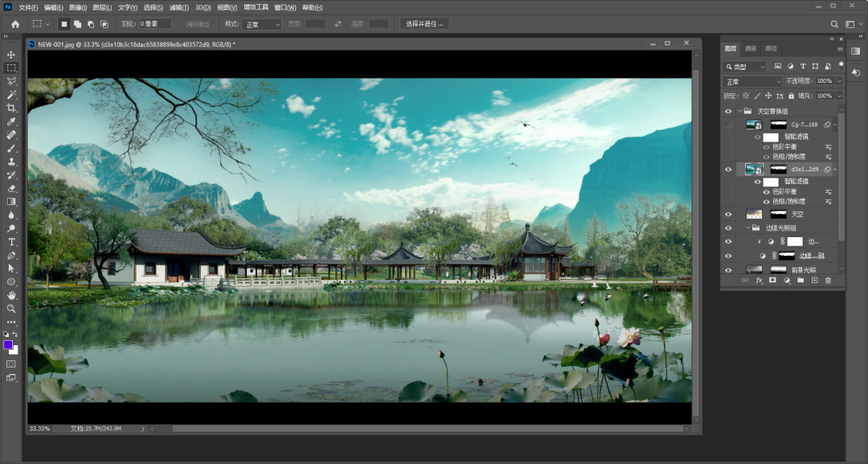Collapse smart filters of Cg-7...188 layer

point(835,125)
